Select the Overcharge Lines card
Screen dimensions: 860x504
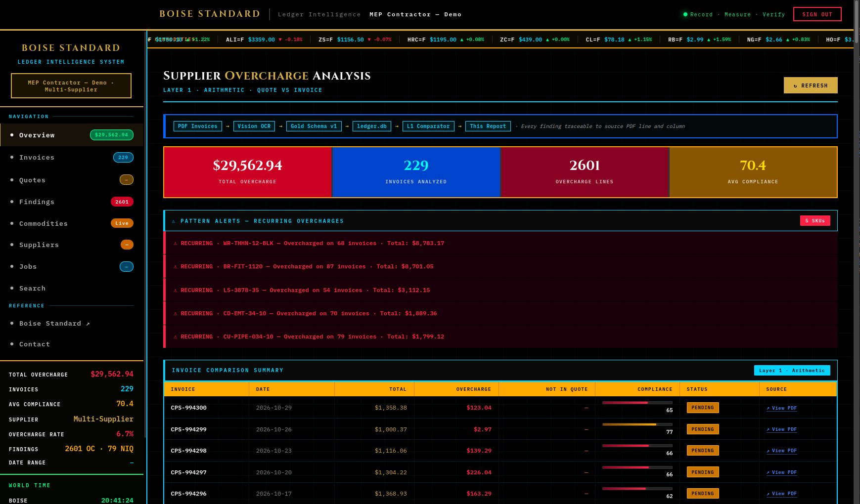pyautogui.click(x=585, y=172)
